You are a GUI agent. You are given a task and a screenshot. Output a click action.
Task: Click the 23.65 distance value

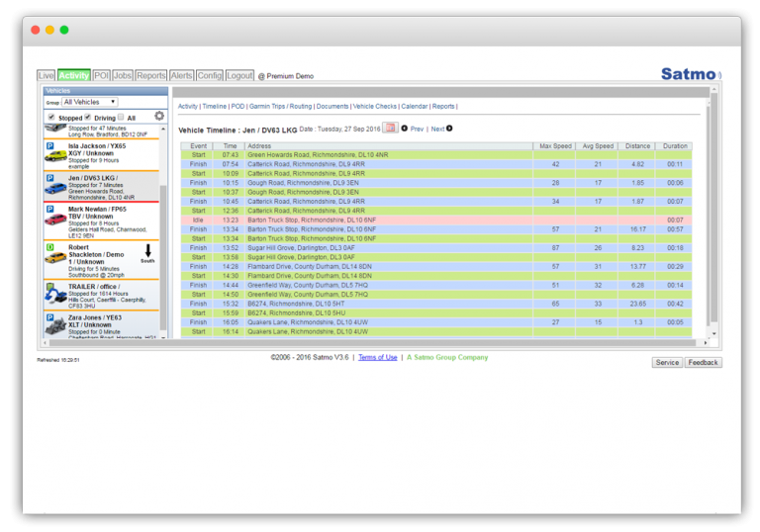click(x=637, y=304)
